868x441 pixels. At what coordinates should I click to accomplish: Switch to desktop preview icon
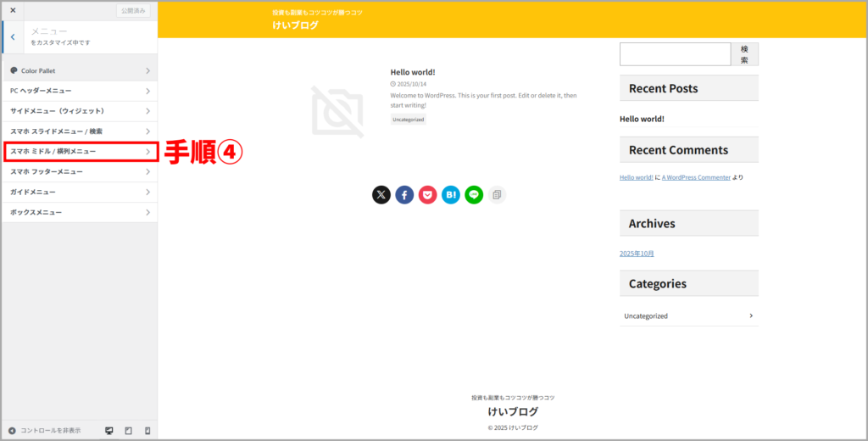(109, 431)
